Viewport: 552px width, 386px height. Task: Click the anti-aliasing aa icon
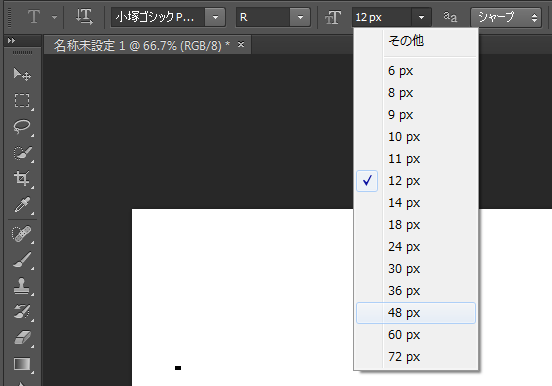coord(450,17)
